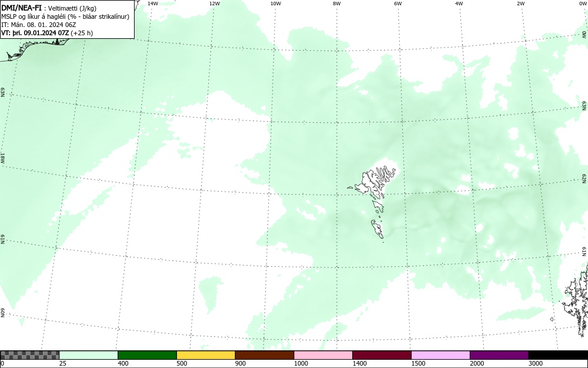This screenshot has height=368, width=588.
Task: Click the legend value 900
Action: pos(240,363)
